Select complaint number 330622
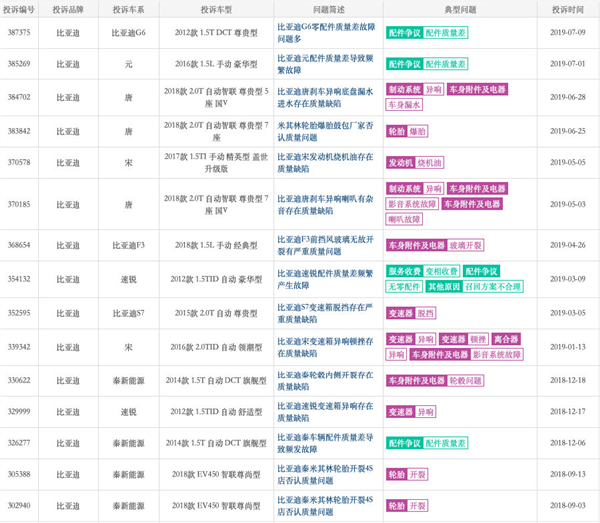The height and width of the screenshot is (523, 600). tap(19, 380)
